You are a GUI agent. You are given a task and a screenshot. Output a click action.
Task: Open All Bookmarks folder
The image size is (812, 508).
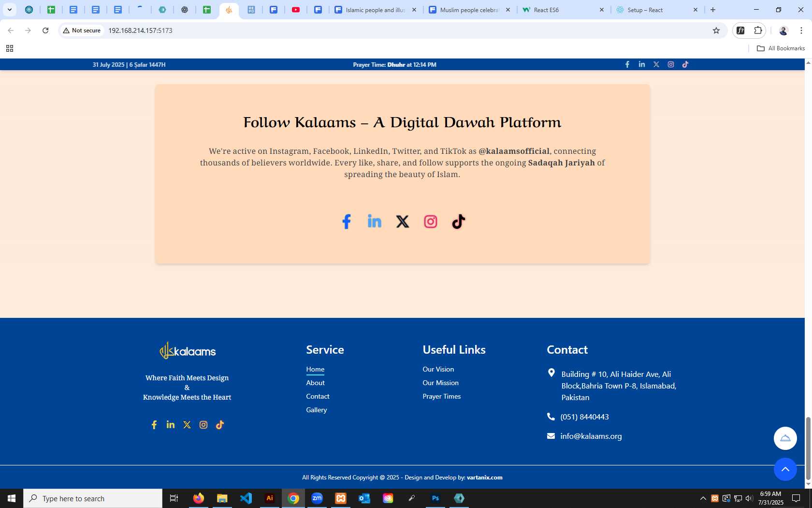[781, 48]
